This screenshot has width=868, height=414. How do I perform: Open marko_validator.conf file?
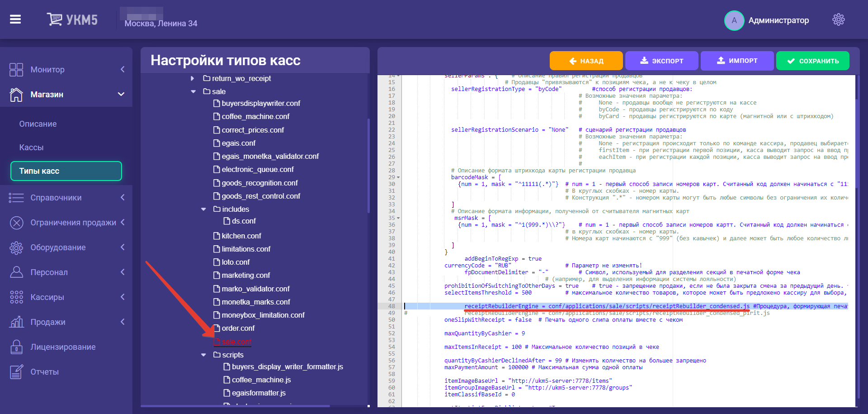[x=256, y=289]
